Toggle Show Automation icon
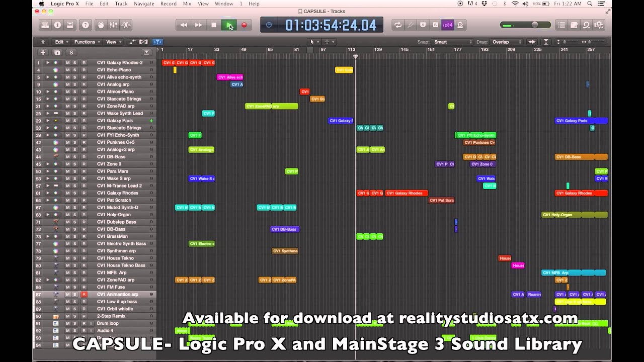Screen dimensions: 644x362 (132, 42)
